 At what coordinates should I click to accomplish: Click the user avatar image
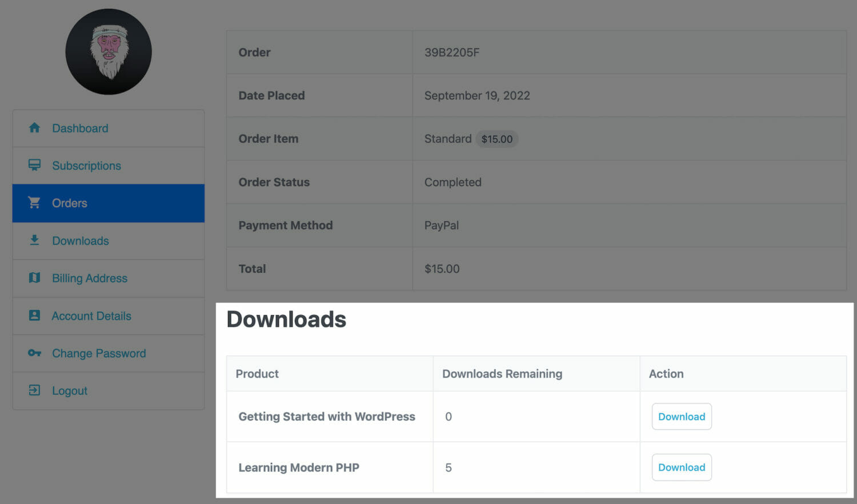coord(109,52)
